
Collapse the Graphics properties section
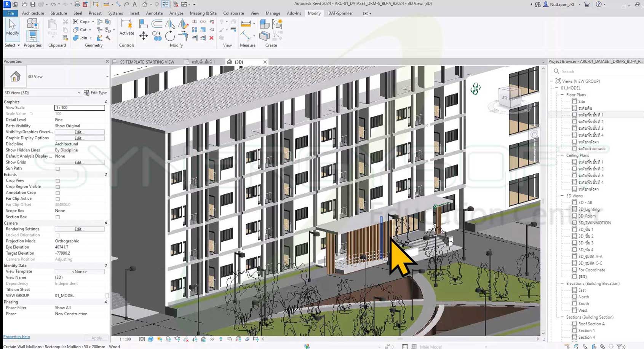[106, 102]
